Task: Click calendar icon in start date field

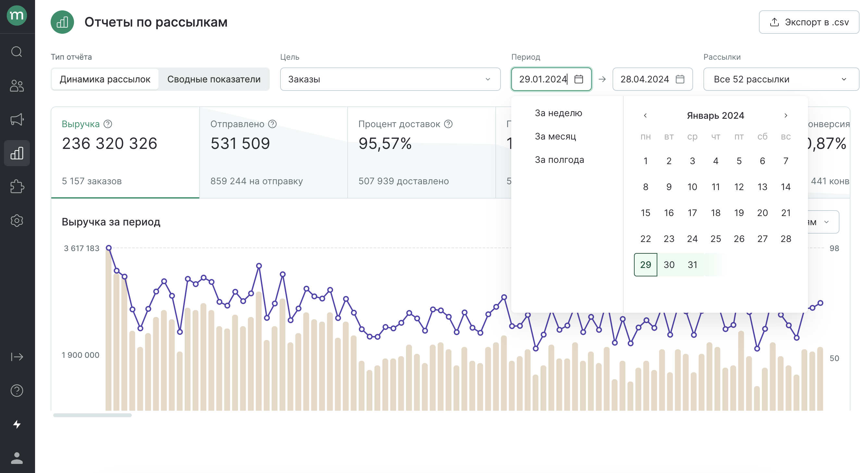Action: pos(578,79)
